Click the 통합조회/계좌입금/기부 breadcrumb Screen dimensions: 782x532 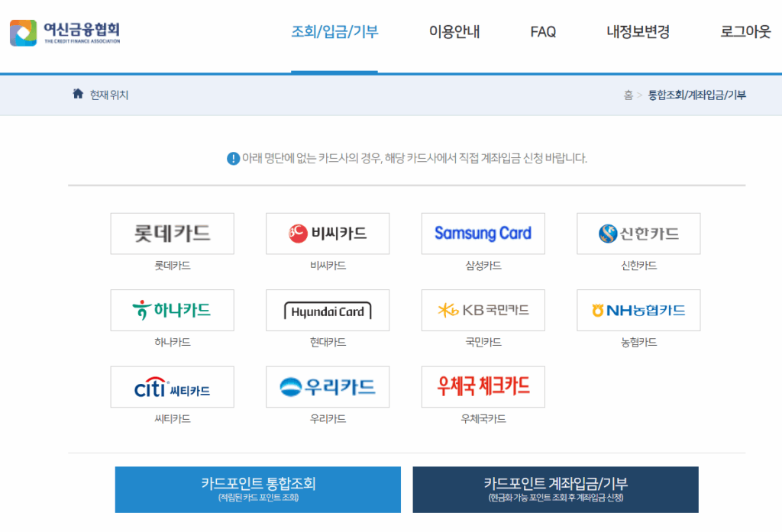click(x=696, y=95)
